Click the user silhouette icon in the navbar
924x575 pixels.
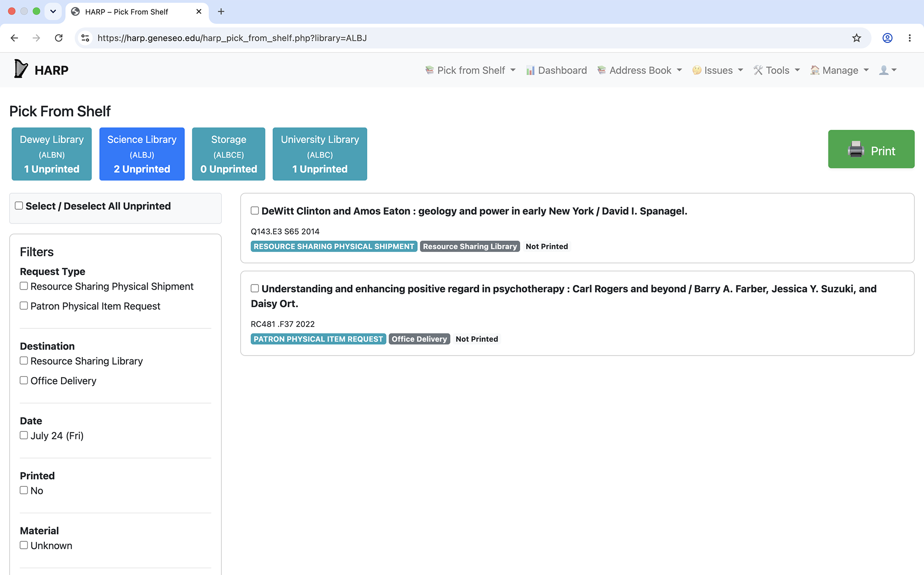pyautogui.click(x=884, y=70)
